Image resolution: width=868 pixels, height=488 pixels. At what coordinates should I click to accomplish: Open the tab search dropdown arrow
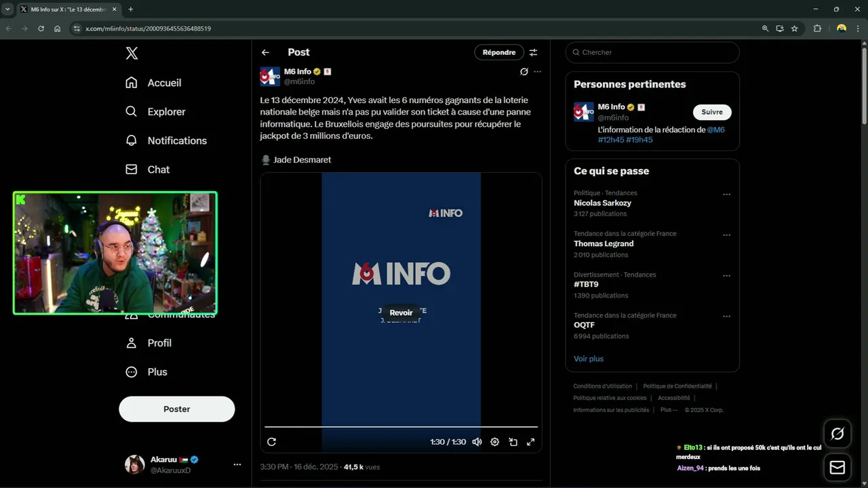click(x=7, y=9)
